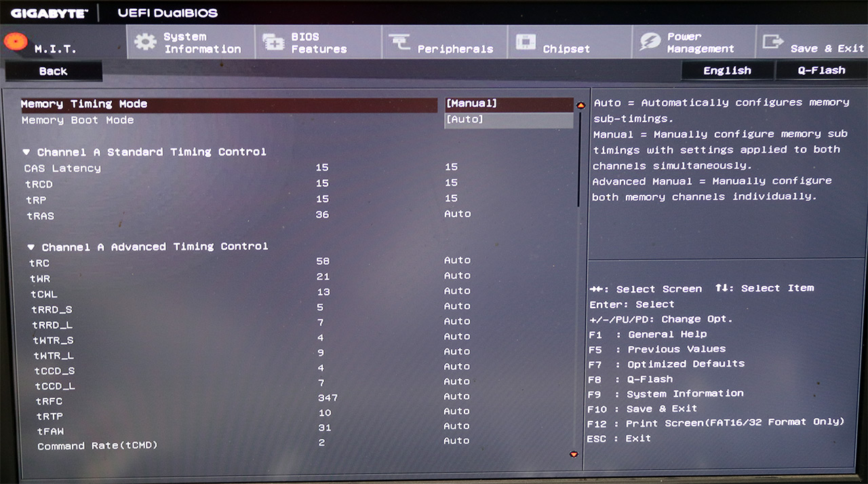Click the English language button

click(x=727, y=71)
